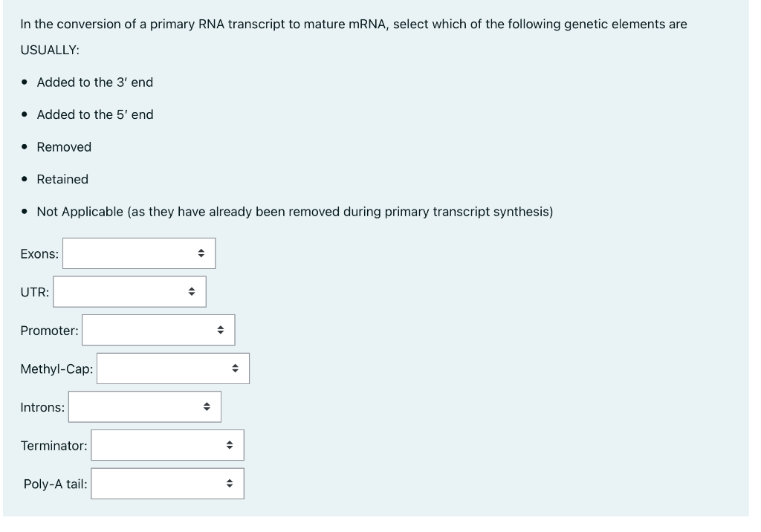Click the stepper arrows on the Poly-A tail selector
761x532 pixels.
pyautogui.click(x=230, y=483)
